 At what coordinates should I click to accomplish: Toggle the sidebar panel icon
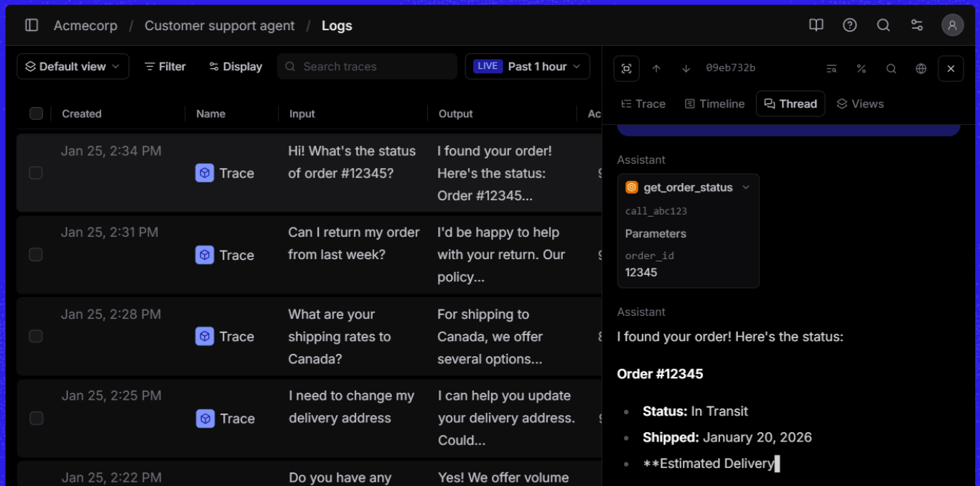pos(32,25)
